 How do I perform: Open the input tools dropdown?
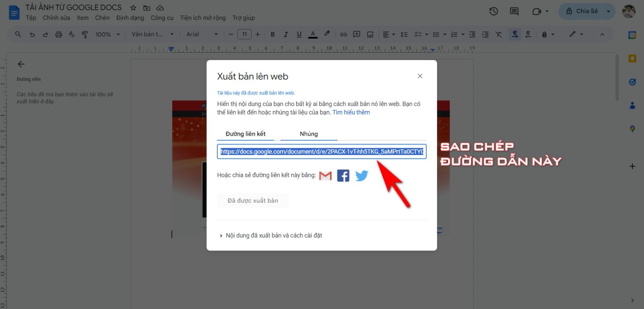(547, 34)
